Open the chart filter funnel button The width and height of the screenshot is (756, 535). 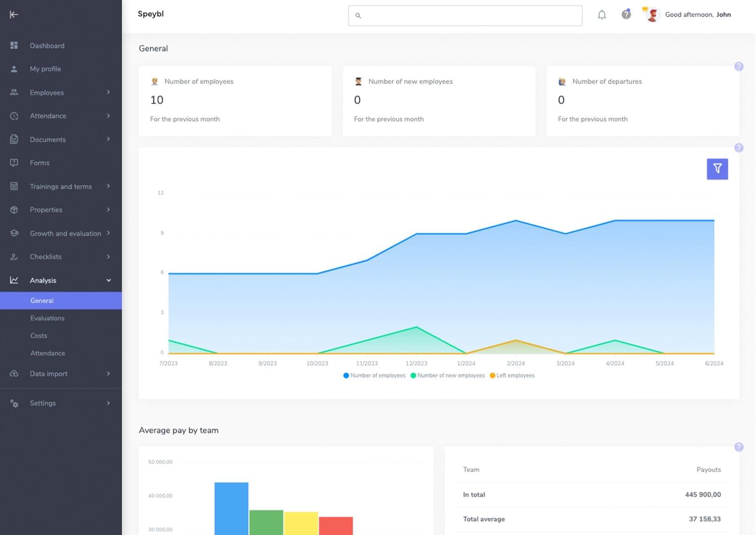pyautogui.click(x=717, y=169)
